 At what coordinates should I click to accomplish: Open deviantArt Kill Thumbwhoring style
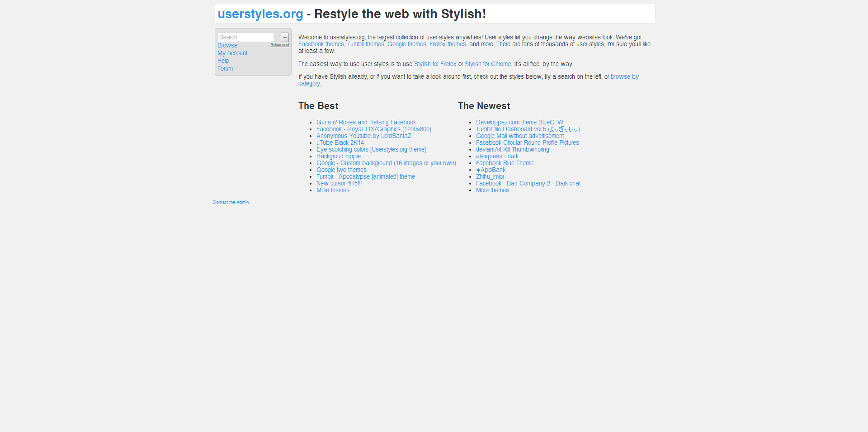click(513, 149)
